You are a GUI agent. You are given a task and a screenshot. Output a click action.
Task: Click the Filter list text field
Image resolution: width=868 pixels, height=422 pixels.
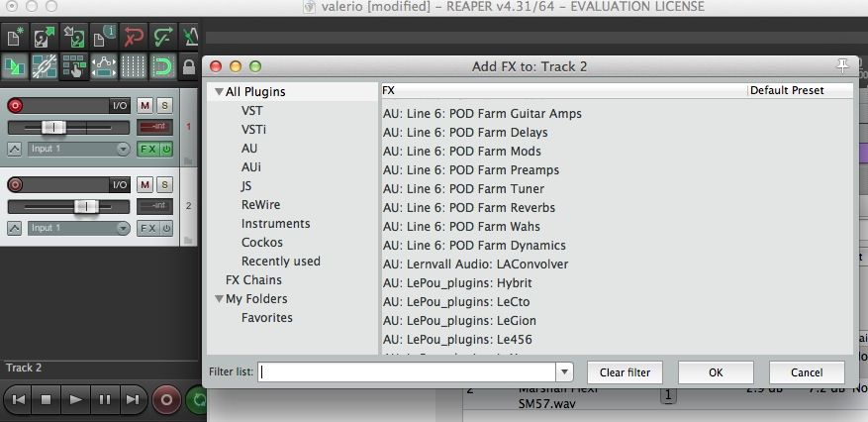(407, 372)
